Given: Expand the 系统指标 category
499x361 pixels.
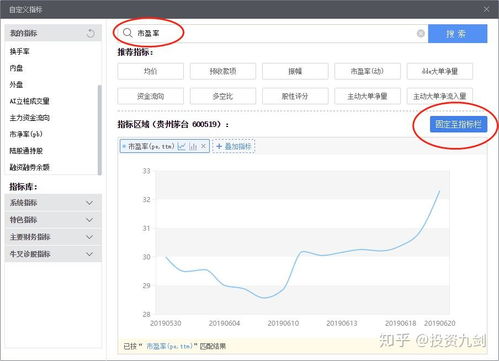Looking at the screenshot, I should (x=53, y=203).
